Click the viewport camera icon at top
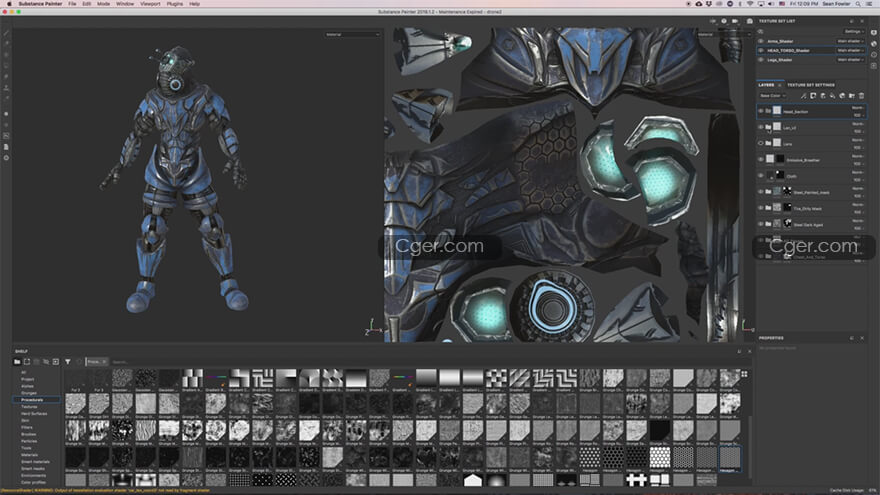 pos(735,21)
